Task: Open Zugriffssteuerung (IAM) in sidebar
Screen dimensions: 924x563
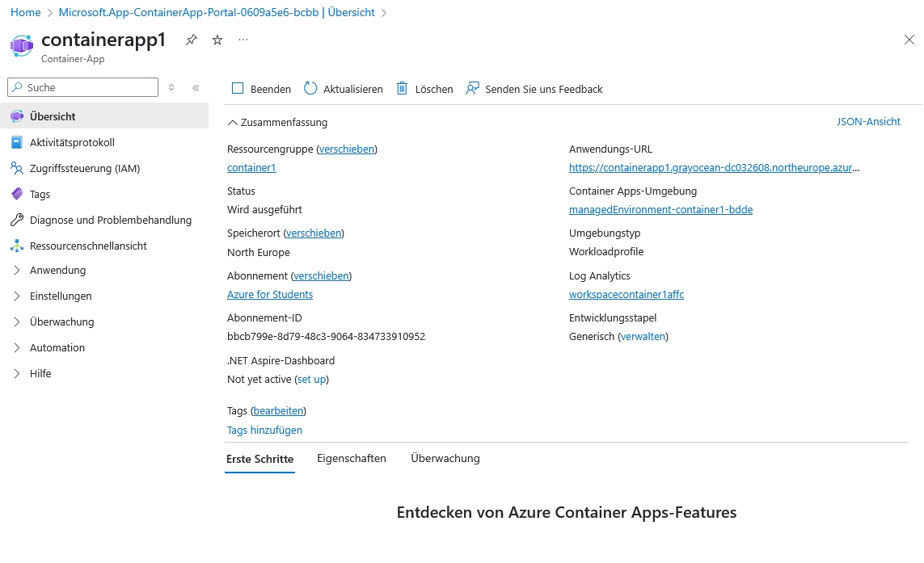Action: coord(84,169)
